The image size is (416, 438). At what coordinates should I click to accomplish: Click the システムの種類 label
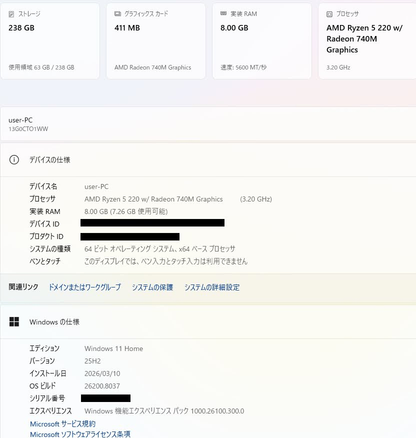coord(50,249)
